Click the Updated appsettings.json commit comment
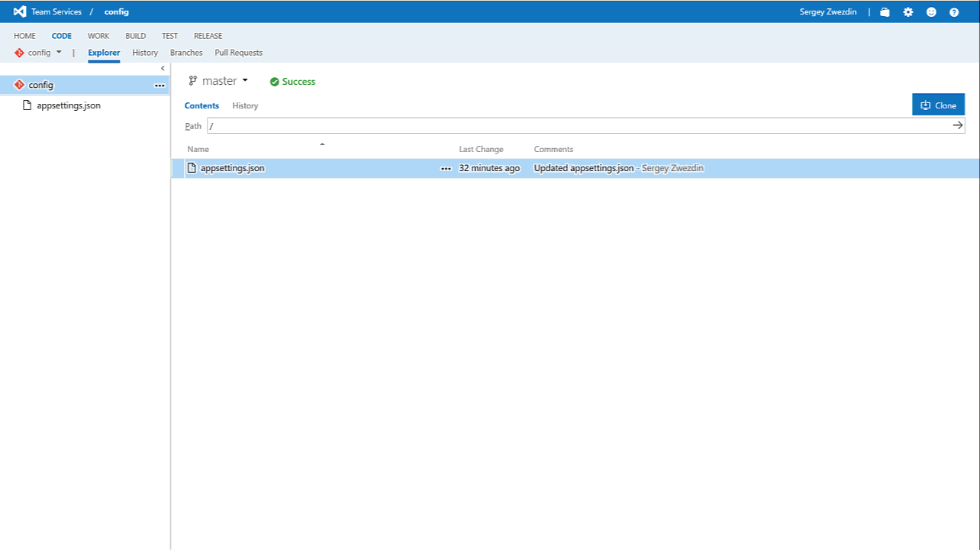 (x=584, y=168)
